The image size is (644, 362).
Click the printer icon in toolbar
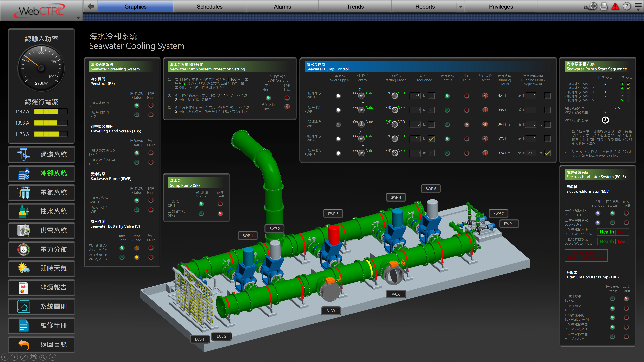coord(604,6)
